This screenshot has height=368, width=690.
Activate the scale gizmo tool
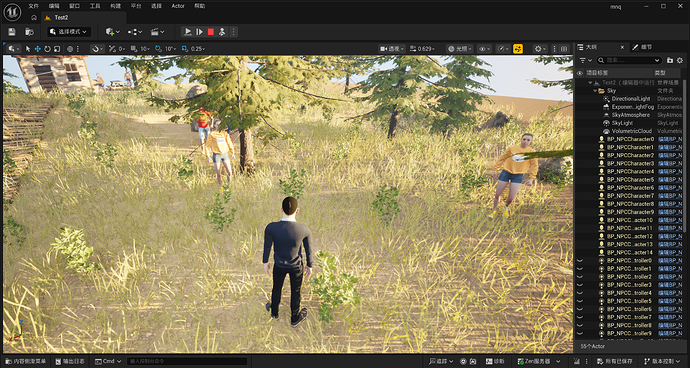[x=57, y=49]
